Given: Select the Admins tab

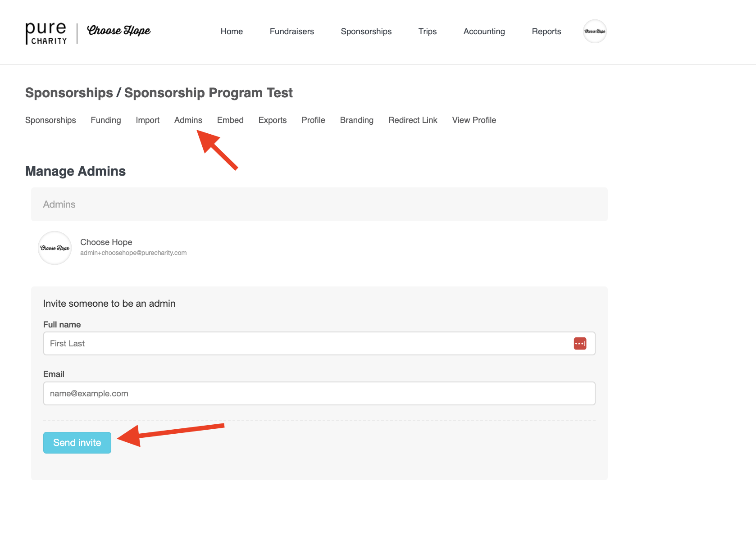Looking at the screenshot, I should 188,120.
